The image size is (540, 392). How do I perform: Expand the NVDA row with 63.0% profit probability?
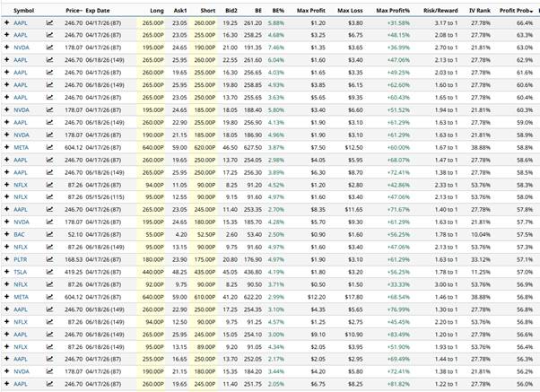[x=6, y=48]
